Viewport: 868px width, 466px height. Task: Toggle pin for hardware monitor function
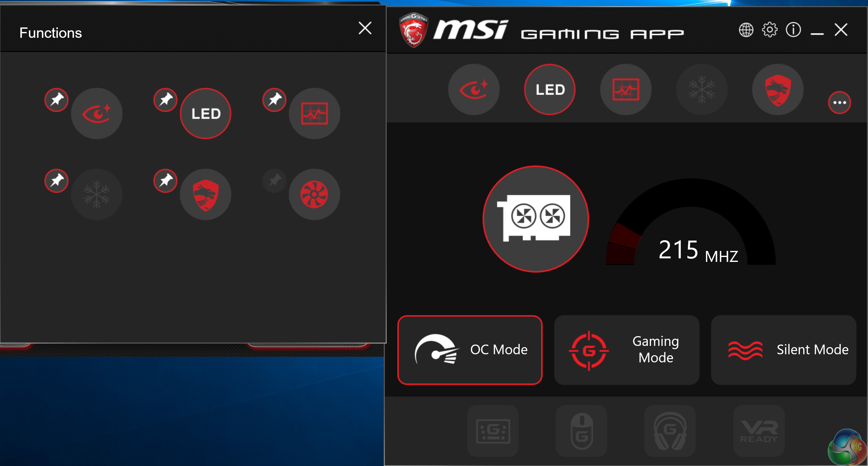point(275,100)
